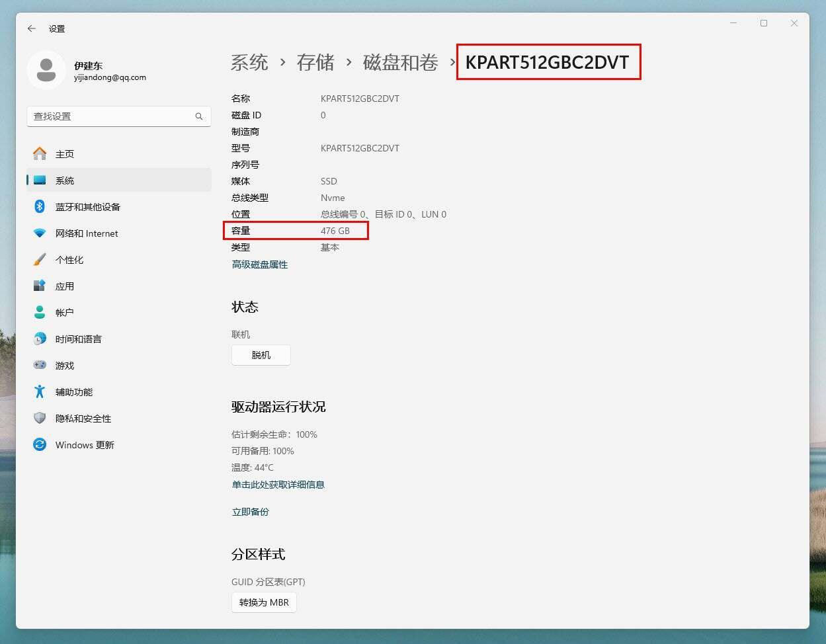Open 网络和 Internet settings

(86, 233)
